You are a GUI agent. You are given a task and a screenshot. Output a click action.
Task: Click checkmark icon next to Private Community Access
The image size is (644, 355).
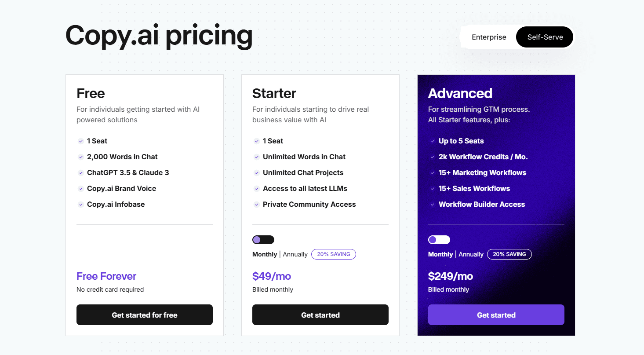(x=257, y=205)
